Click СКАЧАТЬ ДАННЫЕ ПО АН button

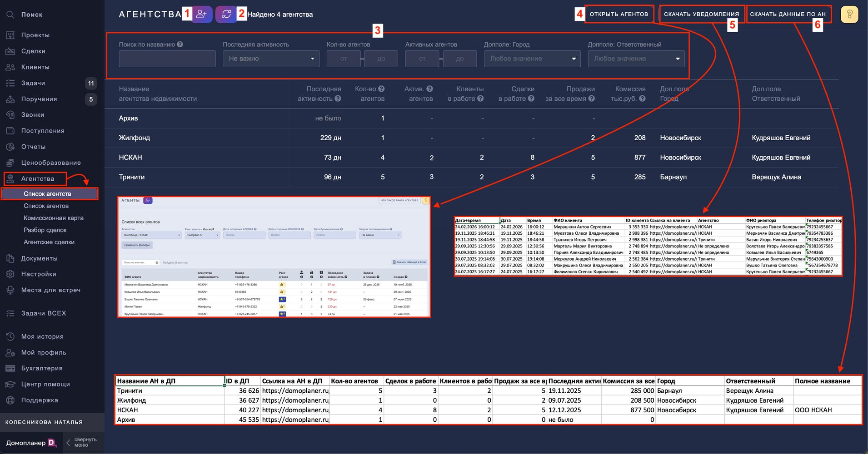tap(788, 14)
